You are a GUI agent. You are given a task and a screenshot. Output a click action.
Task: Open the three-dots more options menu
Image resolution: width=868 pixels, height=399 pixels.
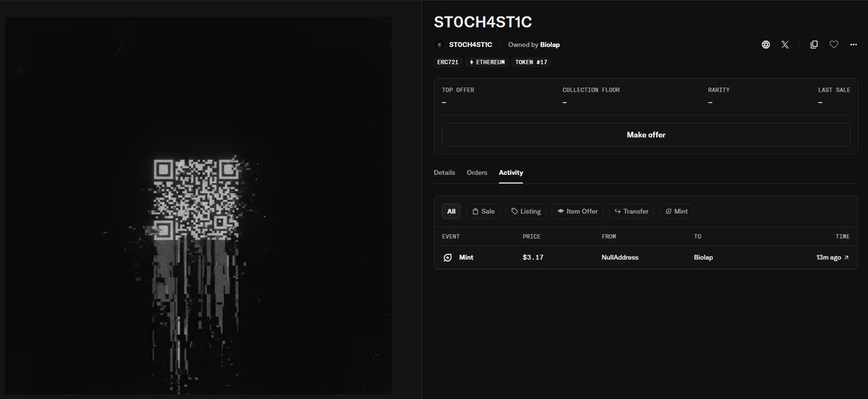click(x=854, y=45)
